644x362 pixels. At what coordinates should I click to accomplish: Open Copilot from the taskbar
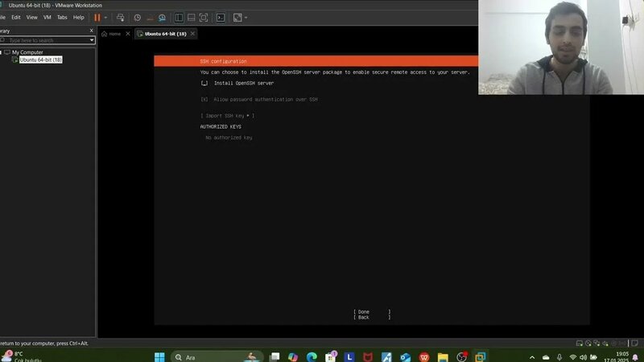click(293, 357)
